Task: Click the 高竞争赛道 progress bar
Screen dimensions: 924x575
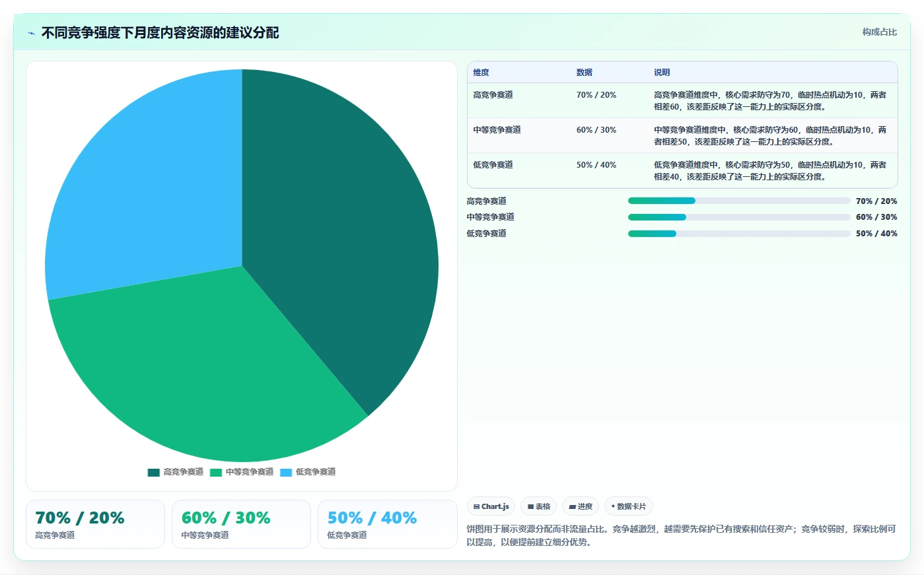Action: (x=739, y=201)
